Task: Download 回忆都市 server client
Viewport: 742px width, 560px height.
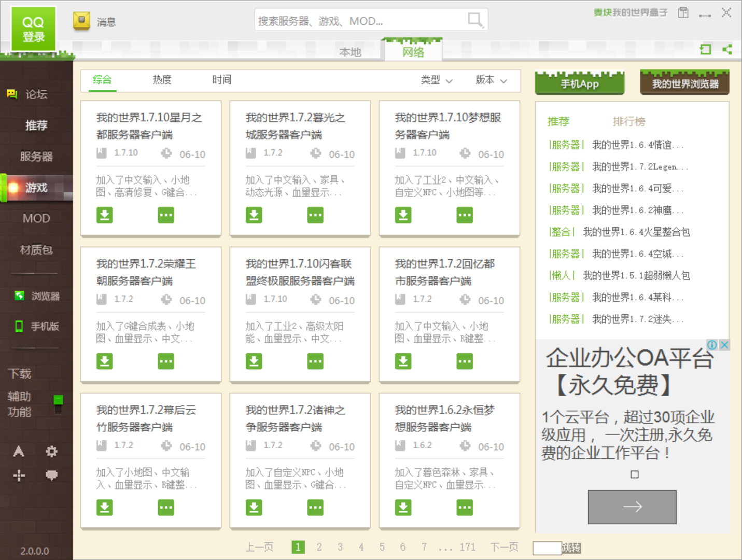Action: [403, 361]
